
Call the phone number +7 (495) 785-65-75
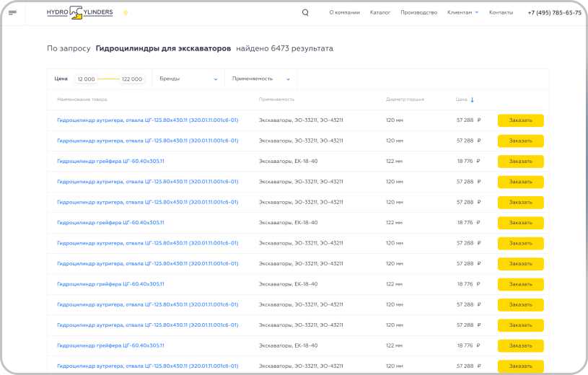pyautogui.click(x=554, y=12)
